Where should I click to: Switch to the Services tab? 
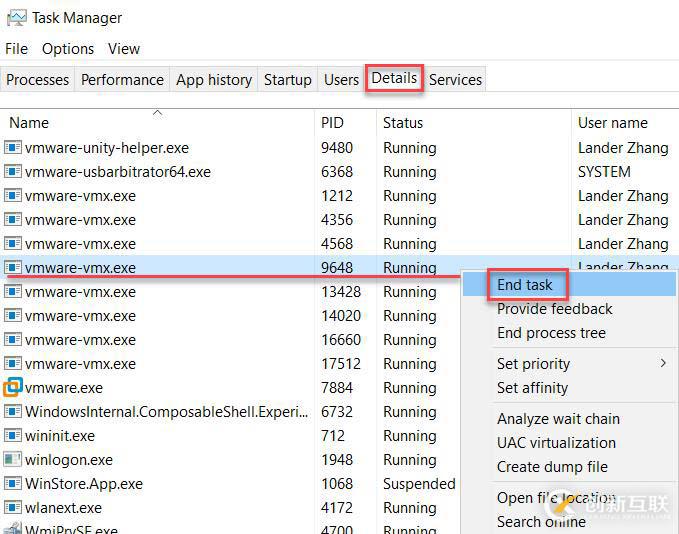455,80
